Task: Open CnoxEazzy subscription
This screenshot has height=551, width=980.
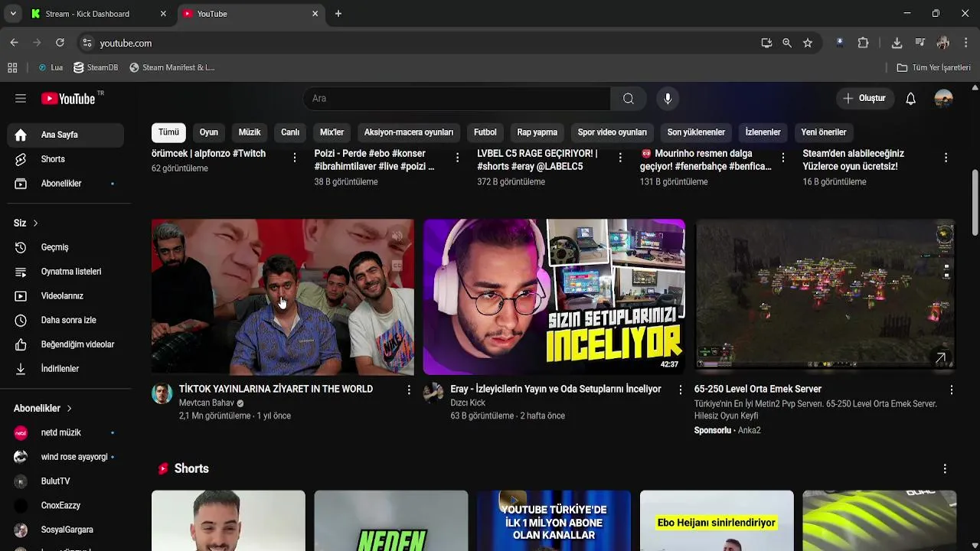Action: click(66, 506)
